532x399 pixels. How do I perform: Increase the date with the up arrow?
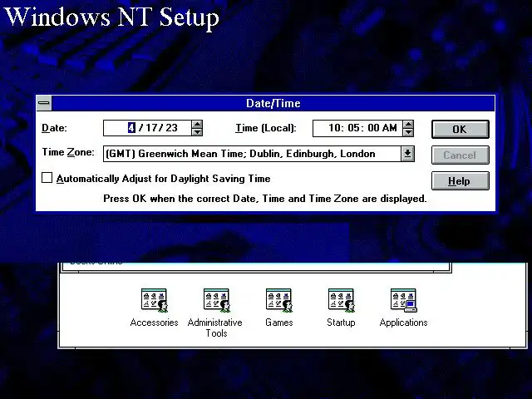coord(197,124)
